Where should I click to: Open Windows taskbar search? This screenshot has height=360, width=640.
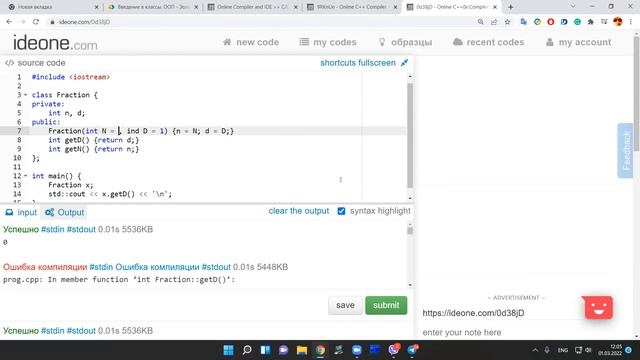(x=247, y=350)
